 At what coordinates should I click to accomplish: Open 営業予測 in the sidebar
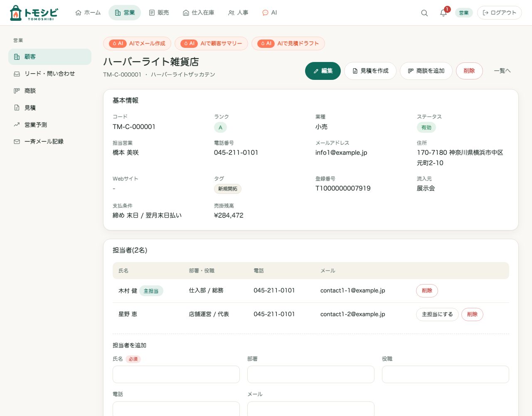(x=50, y=125)
